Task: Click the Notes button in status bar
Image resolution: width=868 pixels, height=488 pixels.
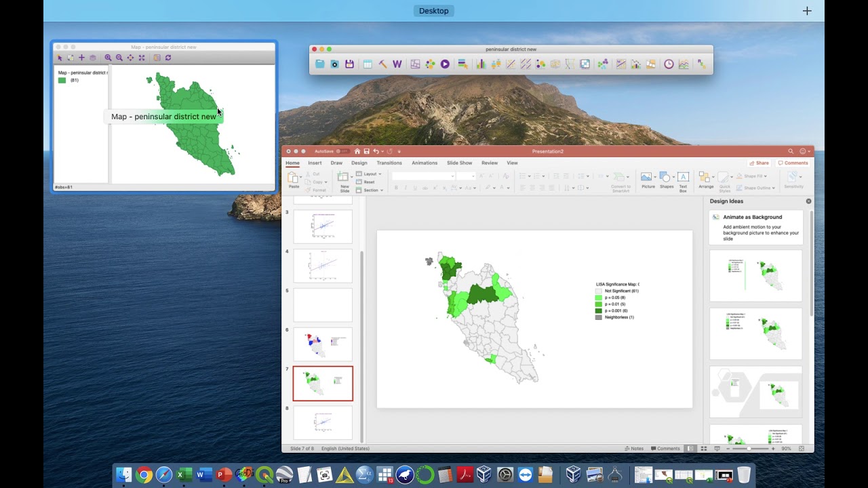Action: 634,449
